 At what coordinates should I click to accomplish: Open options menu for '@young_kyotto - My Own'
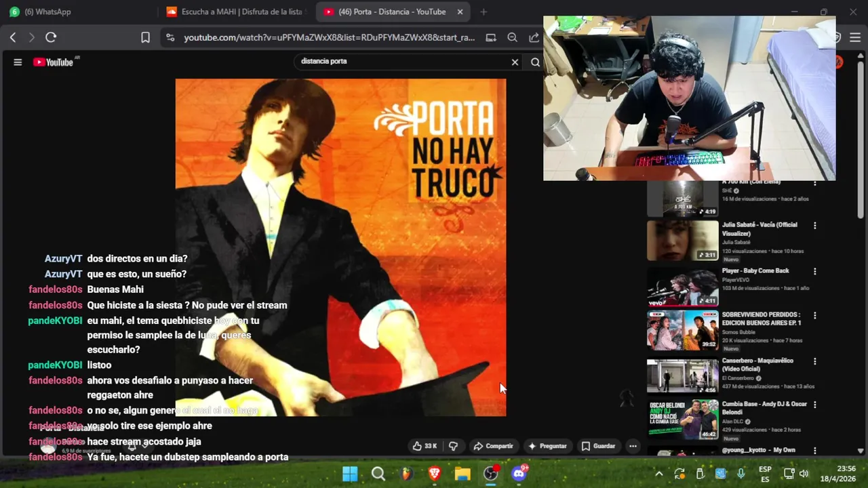(x=815, y=451)
